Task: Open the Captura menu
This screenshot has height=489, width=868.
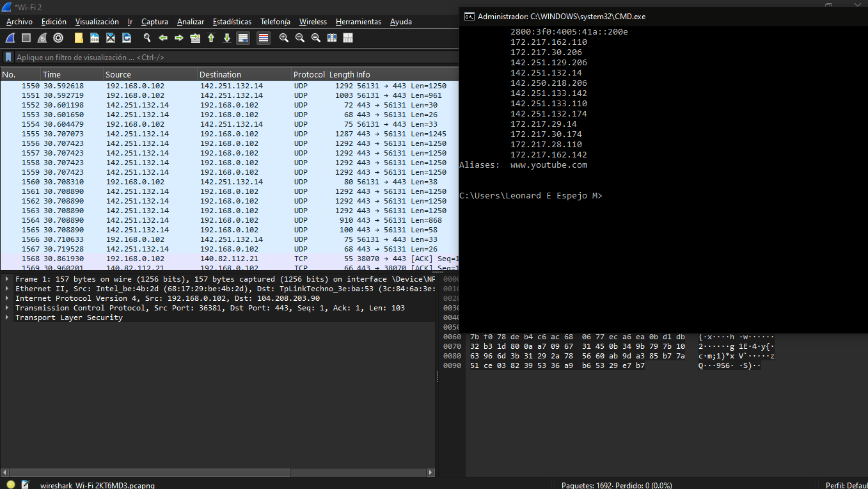Action: [155, 22]
